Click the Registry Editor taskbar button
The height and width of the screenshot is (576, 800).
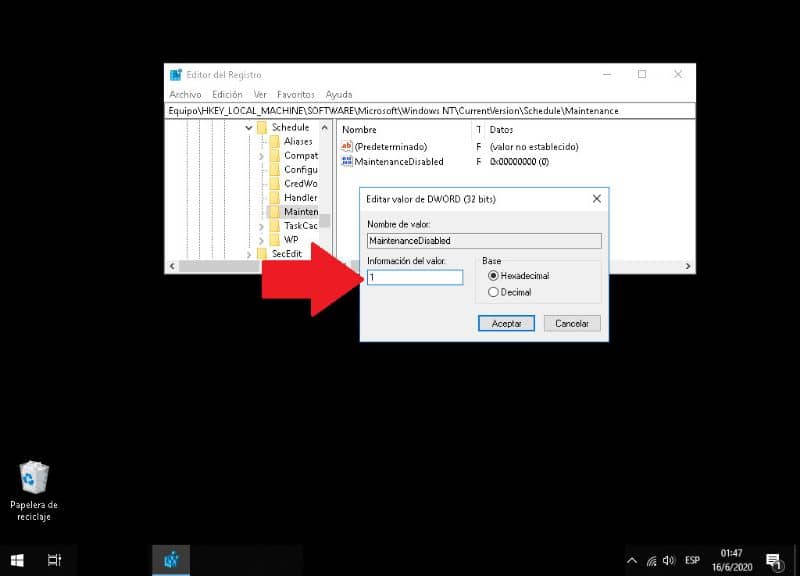click(171, 560)
